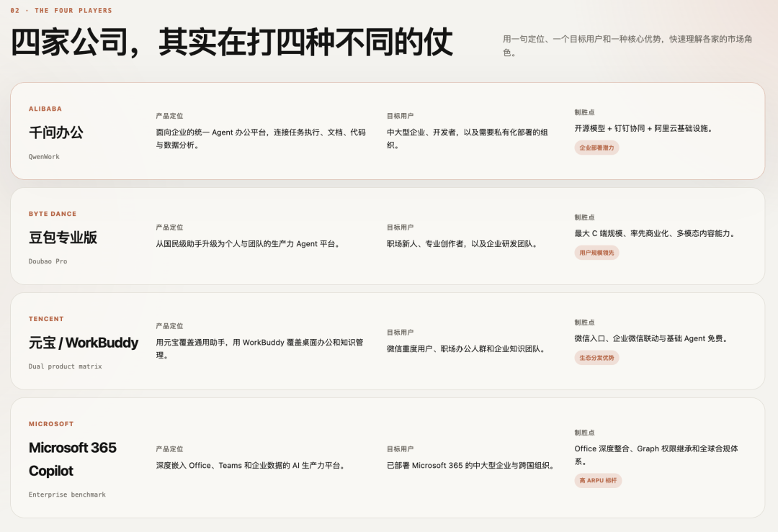Select the 千问办公 product title
The width and height of the screenshot is (778, 532).
[56, 132]
